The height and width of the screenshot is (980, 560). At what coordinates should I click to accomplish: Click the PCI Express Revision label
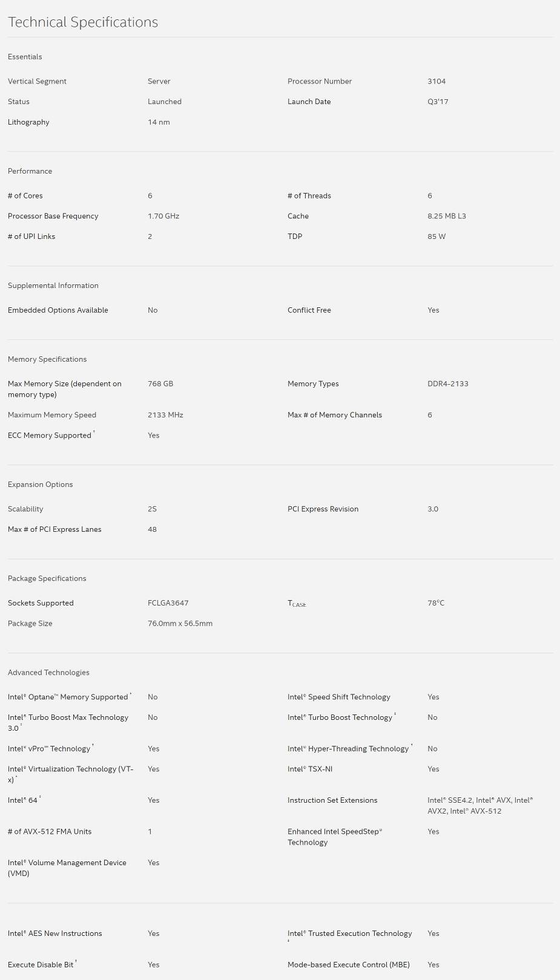point(323,509)
